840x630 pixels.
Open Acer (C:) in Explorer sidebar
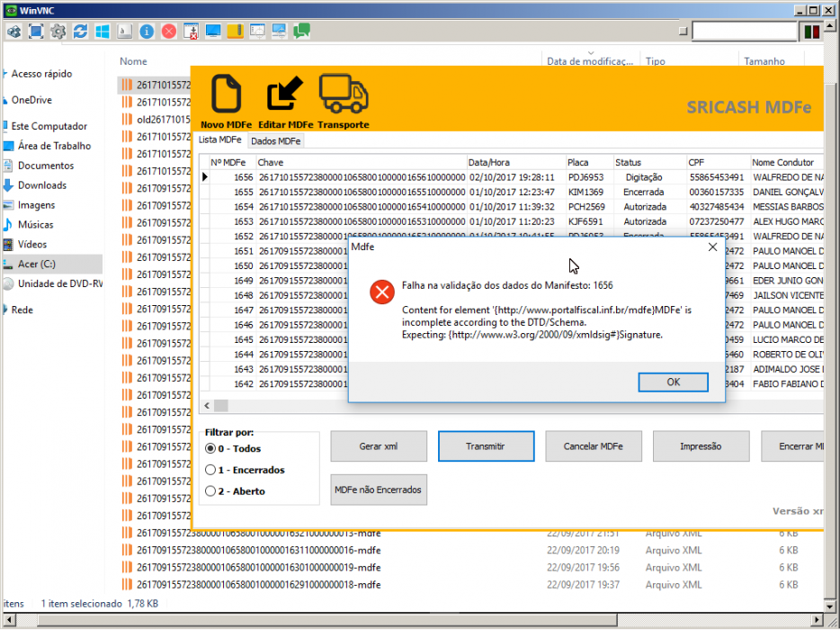37,264
